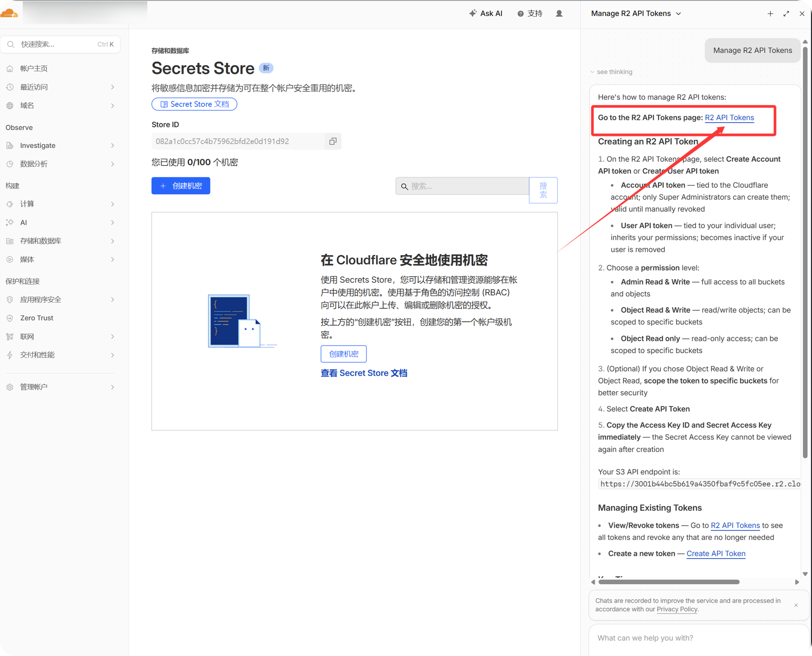
Task: Click the 联网 network icon
Action: (x=10, y=337)
